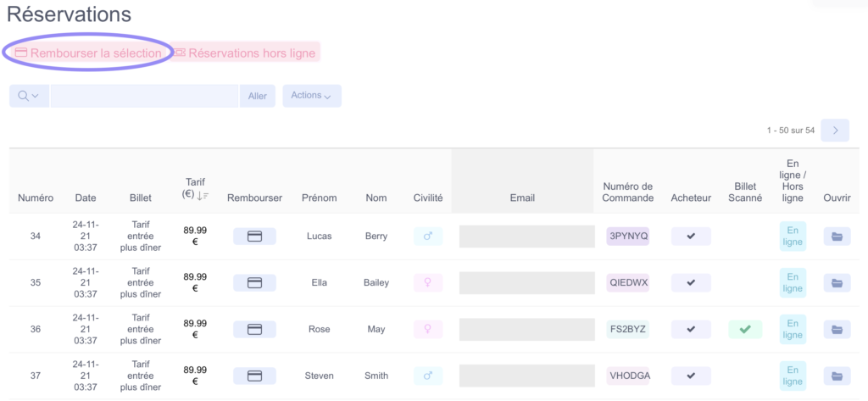Click Rembourser la sélection button
Screen dimensions: 868x401
click(88, 53)
